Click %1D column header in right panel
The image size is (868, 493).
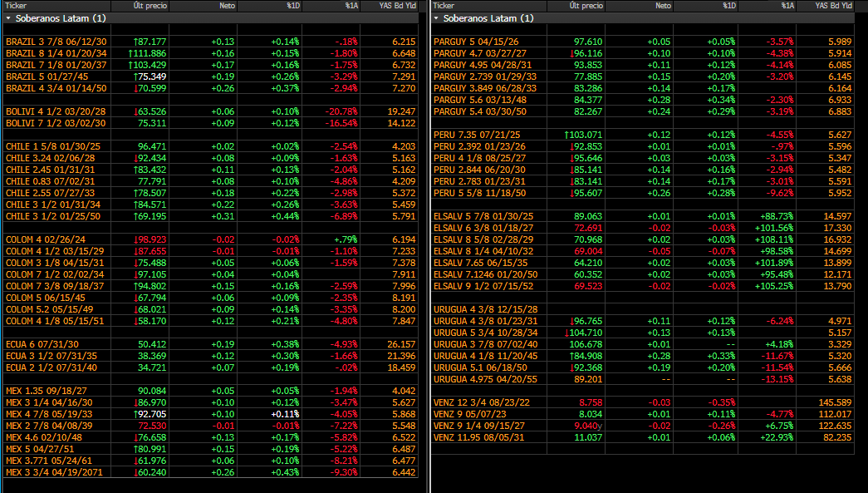[729, 6]
